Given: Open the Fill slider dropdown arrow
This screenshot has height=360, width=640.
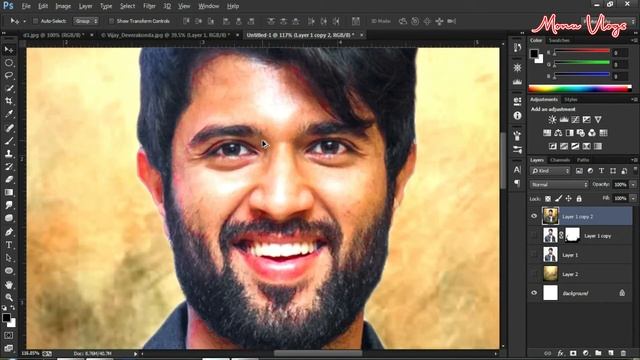Looking at the screenshot, I should click(633, 199).
